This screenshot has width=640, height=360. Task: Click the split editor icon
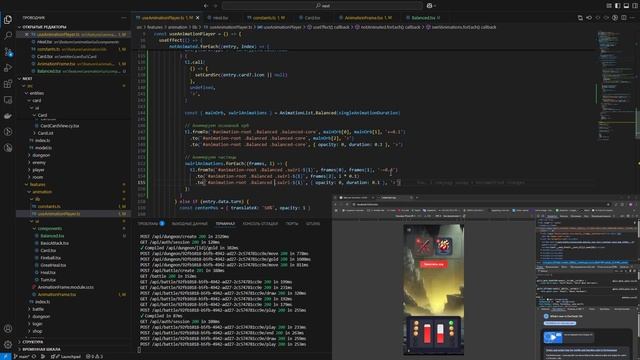click(x=624, y=18)
